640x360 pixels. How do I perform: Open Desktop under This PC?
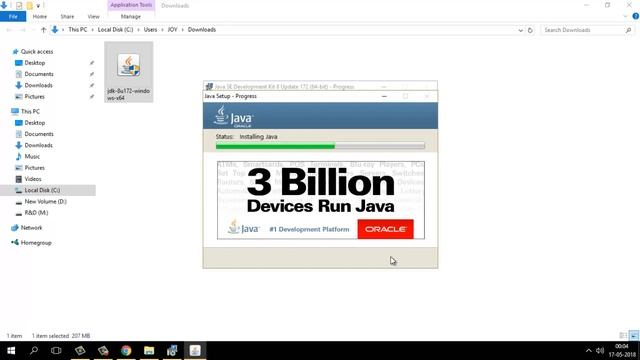click(35, 123)
